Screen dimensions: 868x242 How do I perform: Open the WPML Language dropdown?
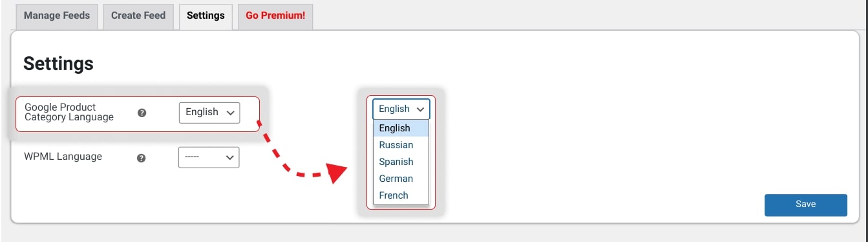pyautogui.click(x=209, y=157)
